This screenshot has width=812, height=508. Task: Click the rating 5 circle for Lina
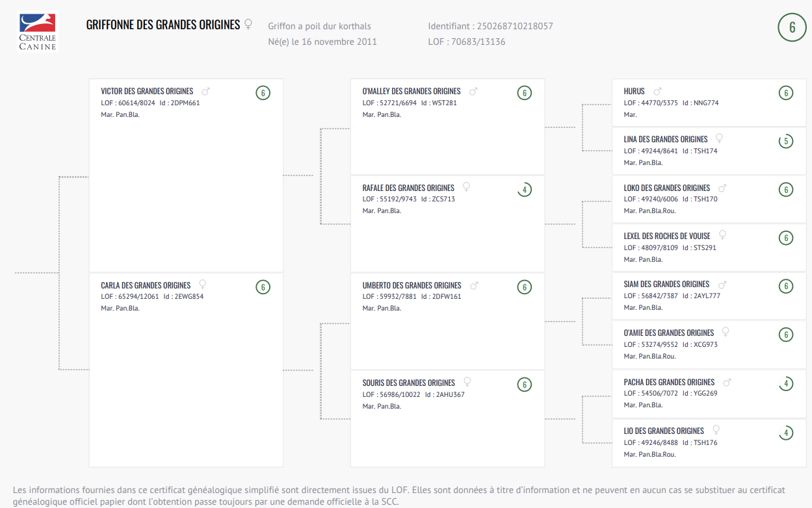point(786,141)
